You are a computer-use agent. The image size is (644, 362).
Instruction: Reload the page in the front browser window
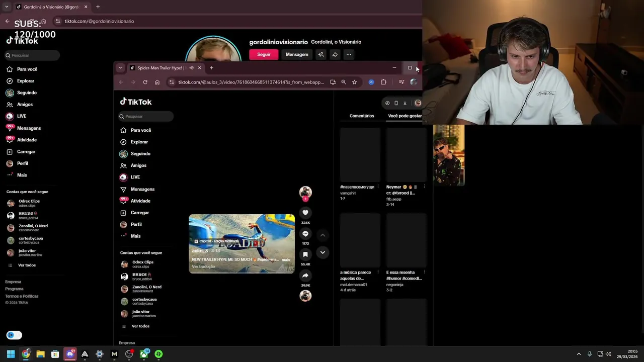(145, 82)
